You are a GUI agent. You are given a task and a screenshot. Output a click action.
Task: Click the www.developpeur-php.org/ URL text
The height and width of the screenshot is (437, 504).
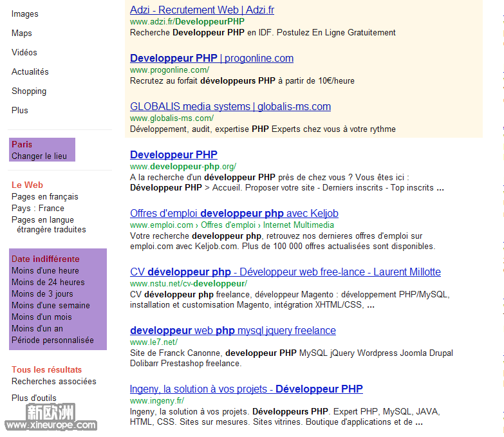(x=183, y=167)
